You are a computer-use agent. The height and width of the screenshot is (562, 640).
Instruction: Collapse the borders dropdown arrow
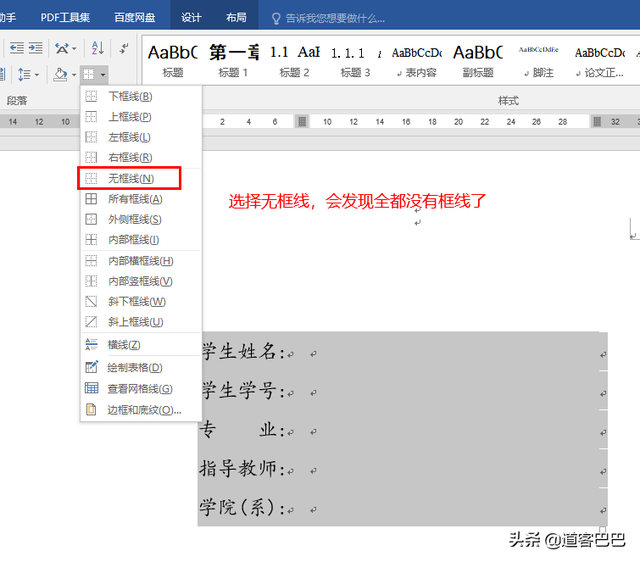tap(103, 75)
